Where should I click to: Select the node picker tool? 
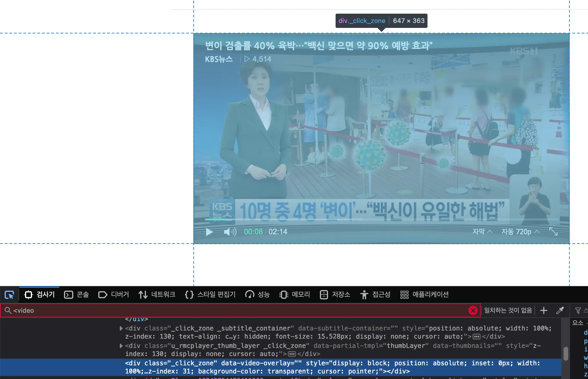pos(10,295)
